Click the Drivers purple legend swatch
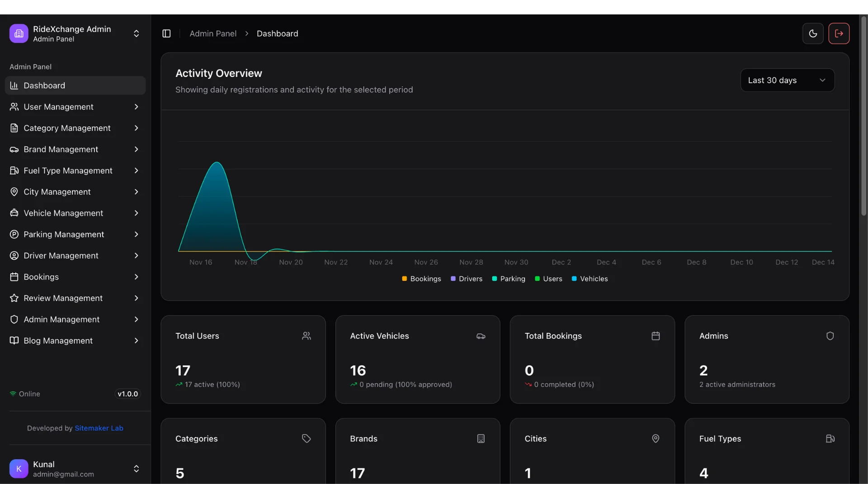The height and width of the screenshot is (484, 868). click(x=453, y=279)
